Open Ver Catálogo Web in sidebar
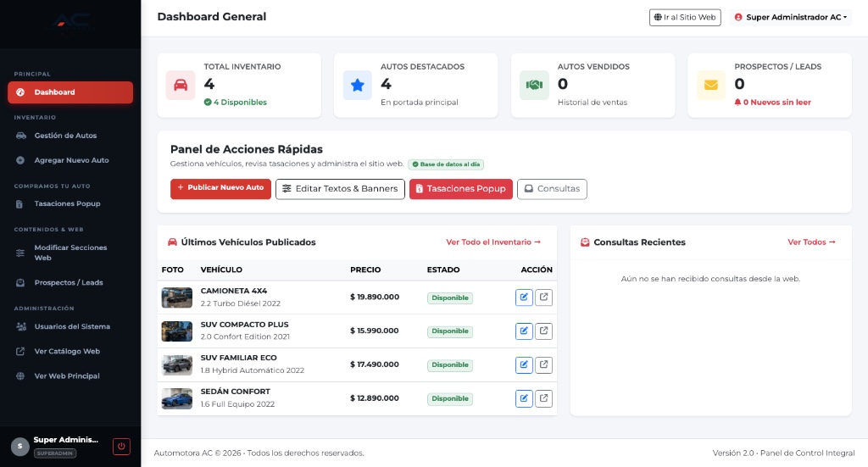 point(70,352)
